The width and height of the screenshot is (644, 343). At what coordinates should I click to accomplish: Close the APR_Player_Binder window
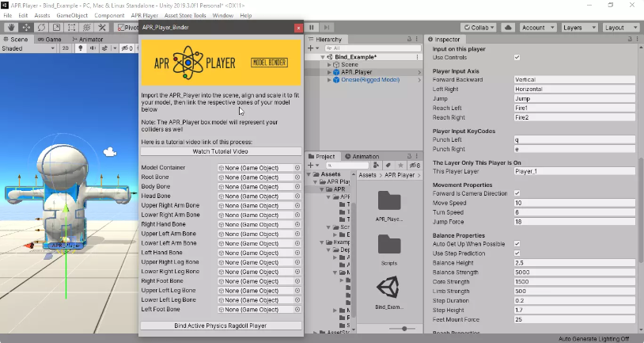point(298,28)
